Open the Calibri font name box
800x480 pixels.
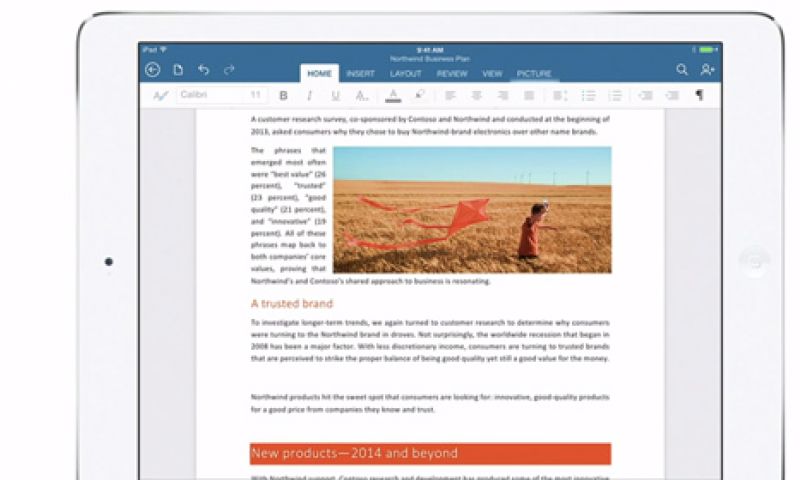click(211, 95)
